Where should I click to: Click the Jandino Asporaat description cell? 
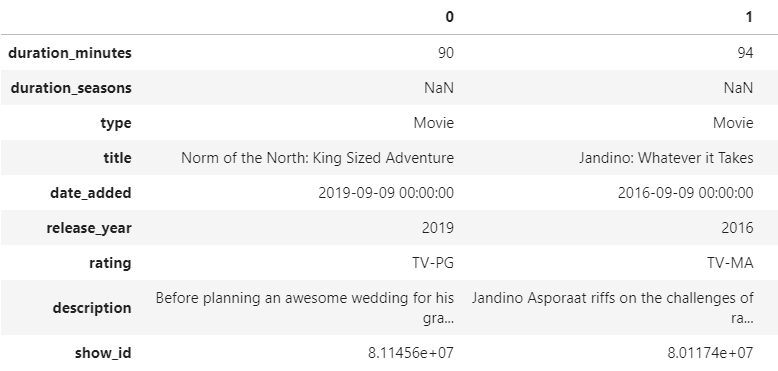click(612, 308)
